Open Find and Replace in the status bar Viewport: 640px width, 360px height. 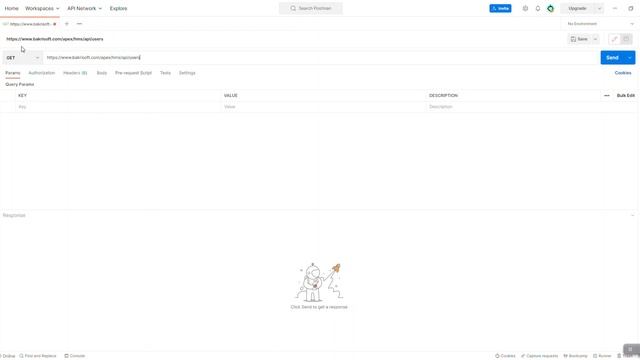pos(38,356)
